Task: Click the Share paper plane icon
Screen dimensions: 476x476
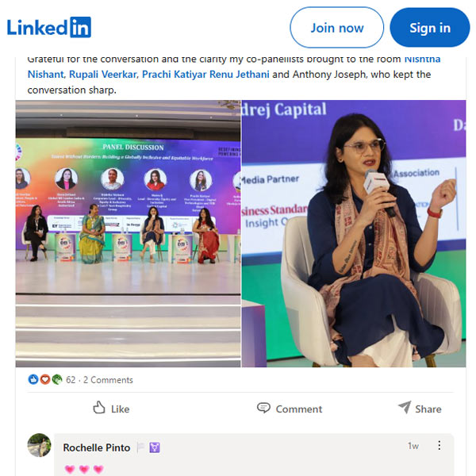Action: (x=405, y=407)
